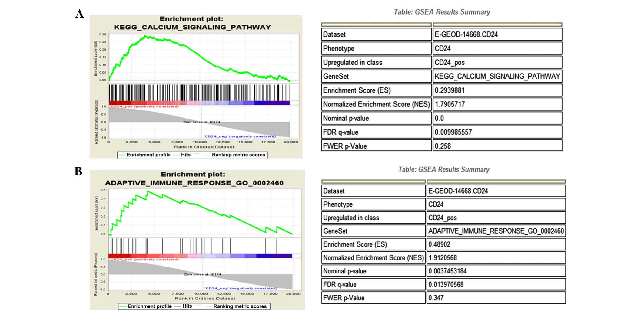Click 'Hits' legend entry in plot B

(187, 306)
